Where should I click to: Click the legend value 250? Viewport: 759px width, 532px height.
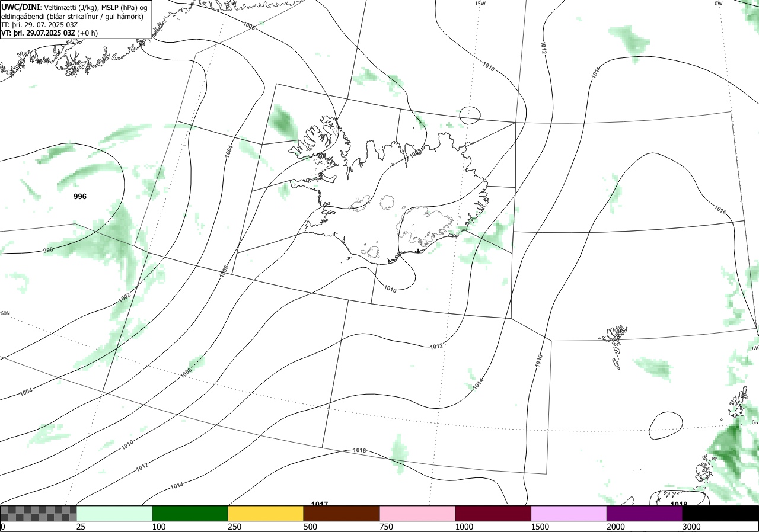tap(235, 527)
